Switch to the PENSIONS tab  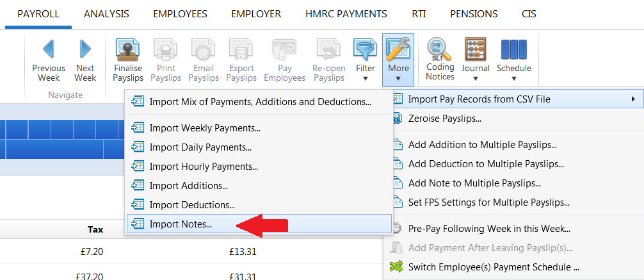click(x=474, y=14)
